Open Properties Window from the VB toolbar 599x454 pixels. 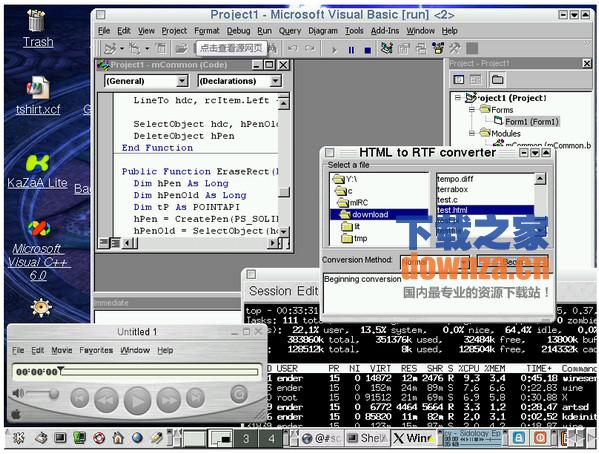pos(404,49)
